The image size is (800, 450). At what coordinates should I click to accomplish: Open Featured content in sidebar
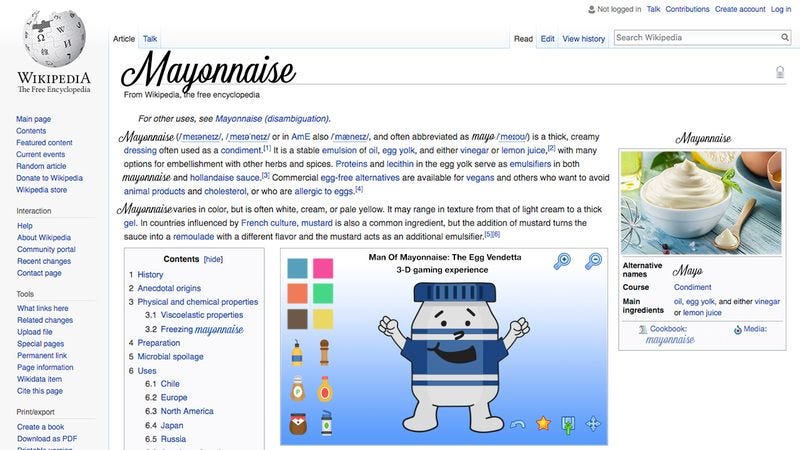point(44,142)
